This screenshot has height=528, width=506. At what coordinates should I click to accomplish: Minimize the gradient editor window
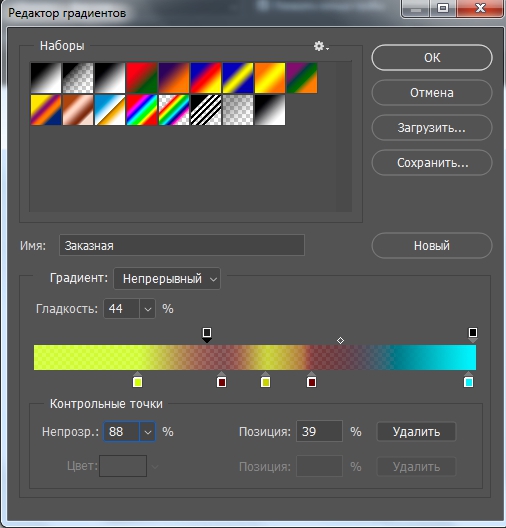coord(416,8)
